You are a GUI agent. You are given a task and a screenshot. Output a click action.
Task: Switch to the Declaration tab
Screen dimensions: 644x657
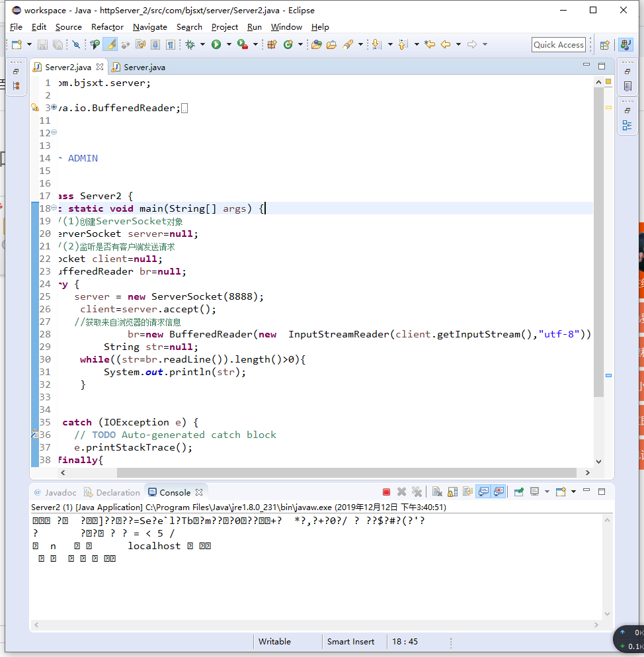coord(112,492)
